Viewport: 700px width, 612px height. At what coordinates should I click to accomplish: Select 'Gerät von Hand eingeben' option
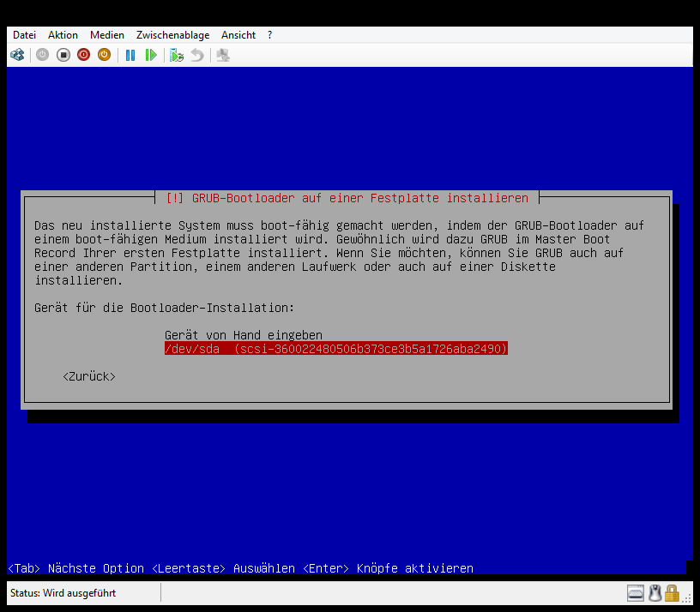(x=244, y=335)
